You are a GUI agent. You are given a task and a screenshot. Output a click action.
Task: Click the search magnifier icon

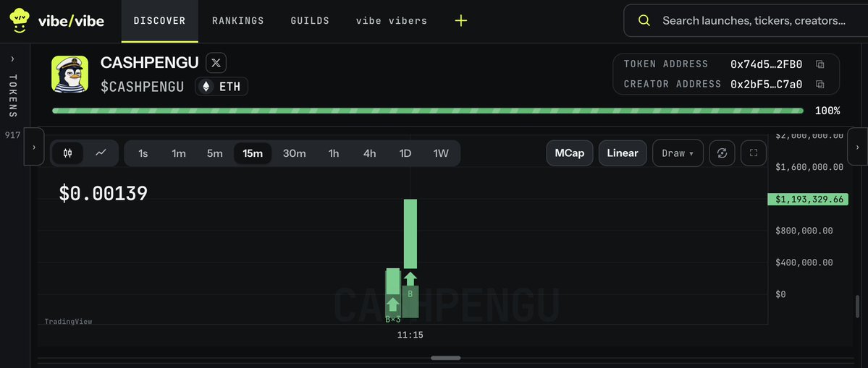[x=644, y=21]
